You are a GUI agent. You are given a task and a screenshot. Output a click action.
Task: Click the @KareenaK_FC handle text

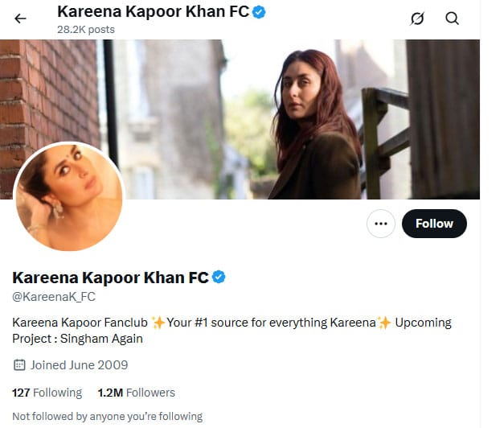click(x=54, y=297)
